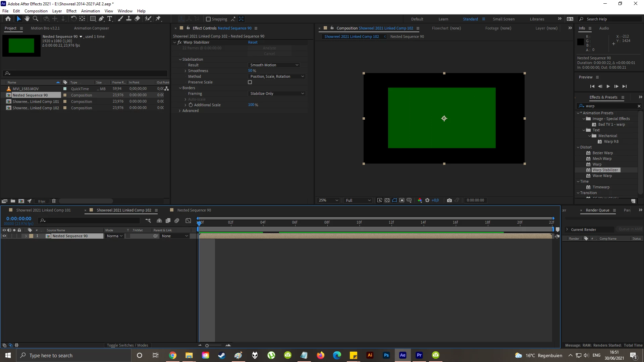Play the preview with play button
This screenshot has width=644, height=362.
[x=608, y=86]
